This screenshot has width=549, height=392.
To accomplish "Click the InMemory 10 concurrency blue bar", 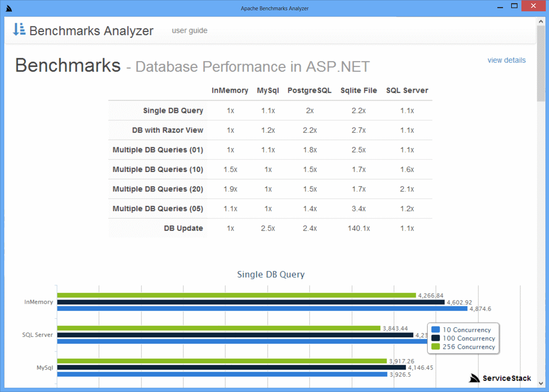I will coord(262,309).
